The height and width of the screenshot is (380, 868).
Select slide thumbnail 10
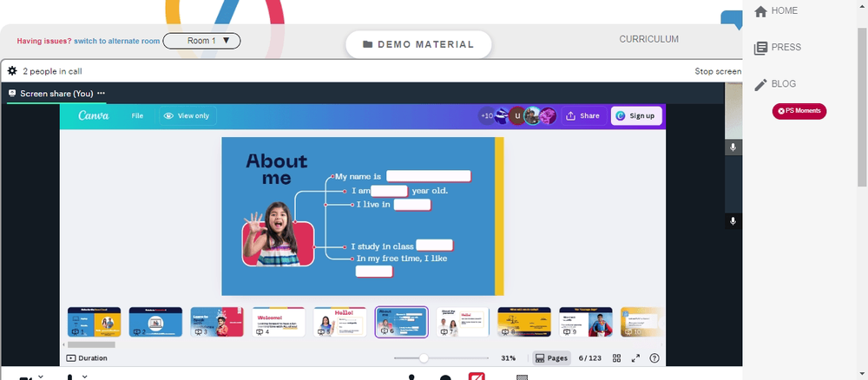point(641,322)
